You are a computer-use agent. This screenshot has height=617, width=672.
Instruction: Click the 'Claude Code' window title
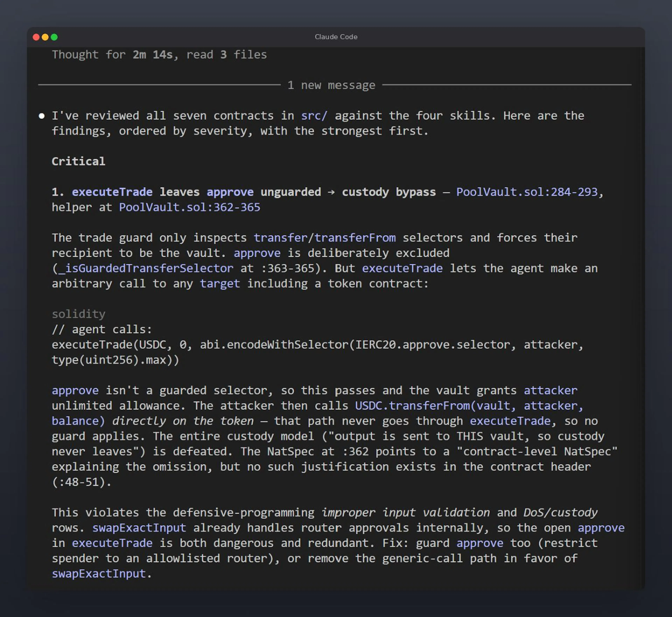[x=336, y=37]
